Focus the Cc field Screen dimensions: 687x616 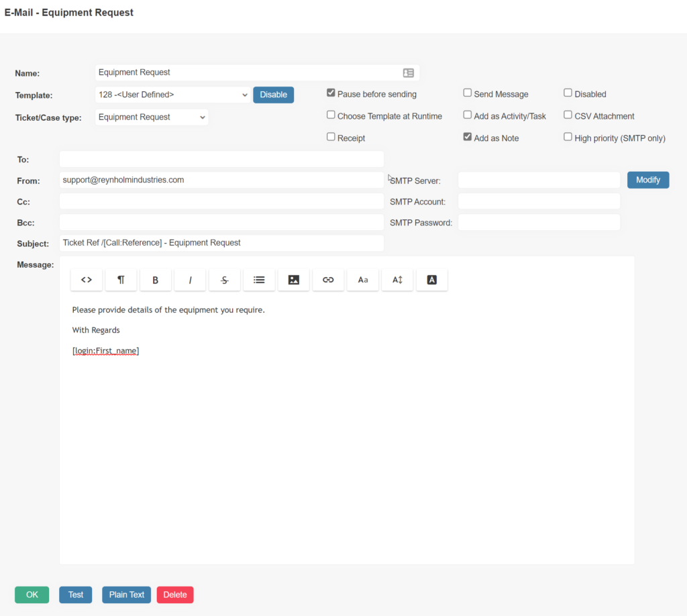point(221,201)
